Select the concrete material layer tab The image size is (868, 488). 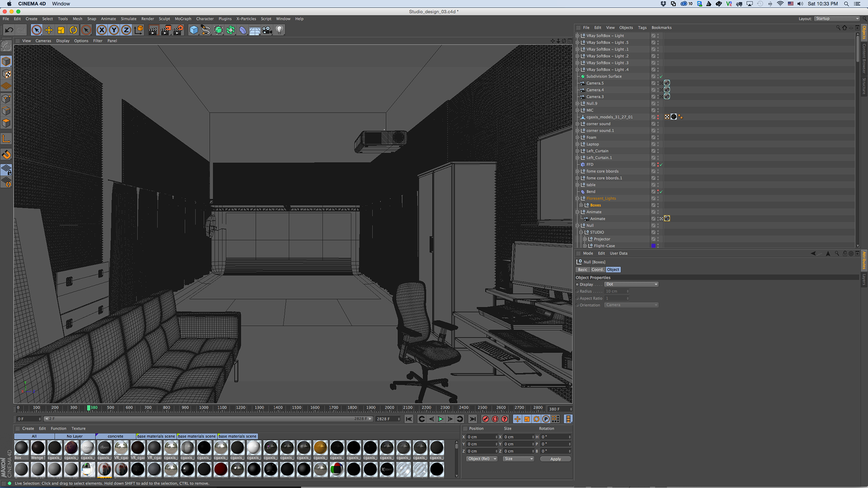coord(116,436)
